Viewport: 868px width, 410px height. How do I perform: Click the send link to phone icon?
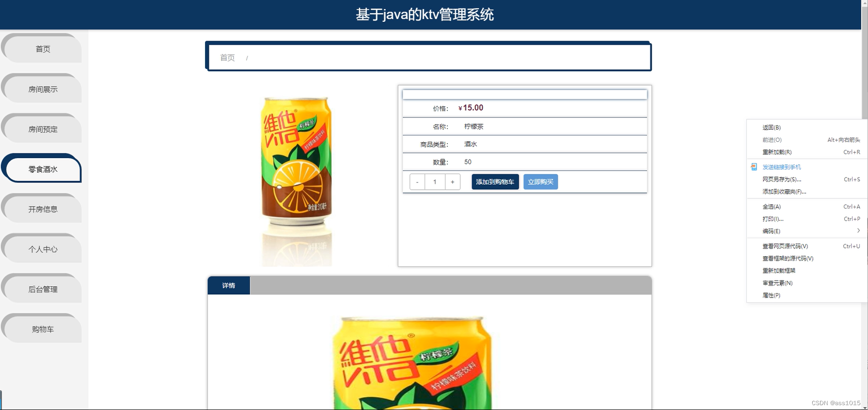754,167
